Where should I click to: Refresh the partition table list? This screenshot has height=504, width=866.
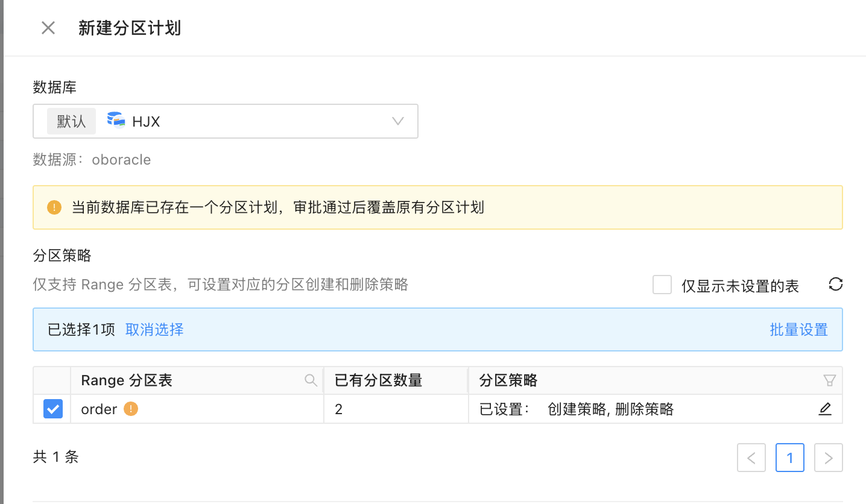tap(835, 285)
